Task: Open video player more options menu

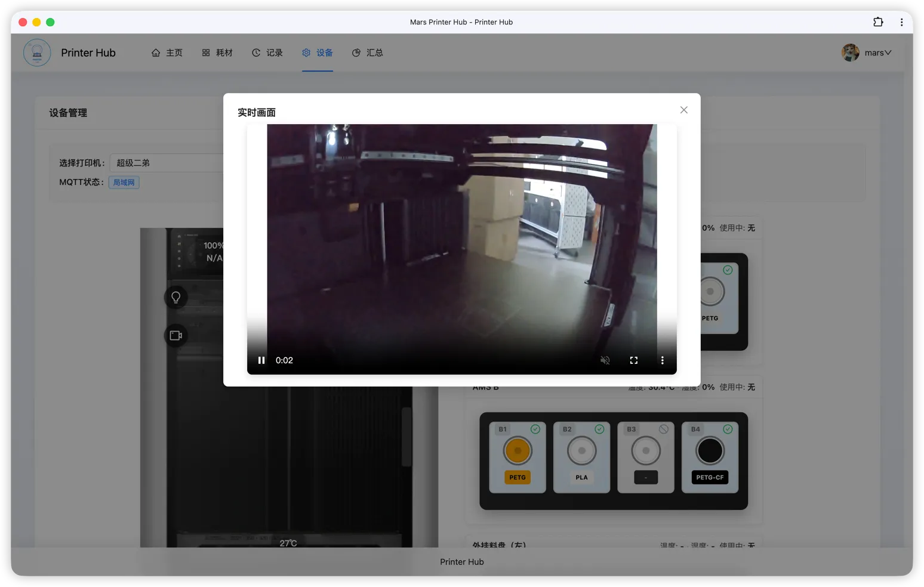Action: pos(662,360)
